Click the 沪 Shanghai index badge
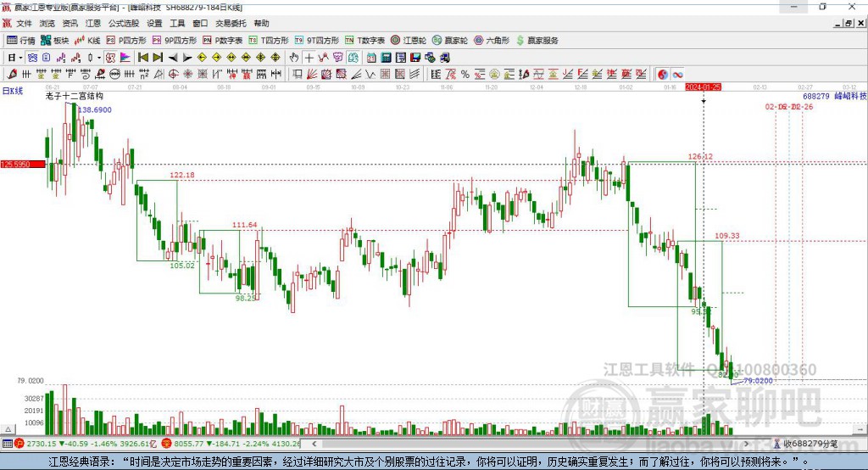The image size is (868, 470). click(19, 444)
